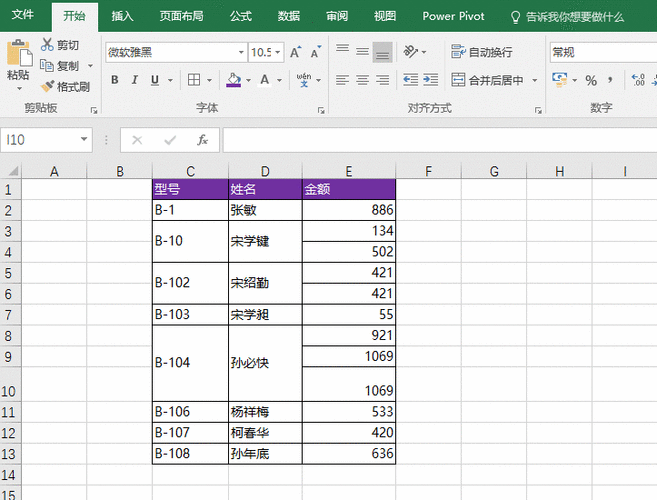Apply percent style

coord(591,80)
